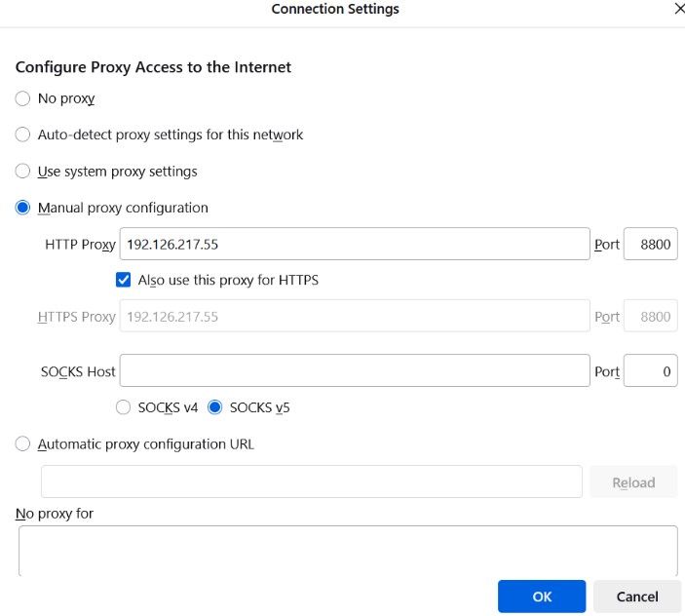Click the SOCKS Host Port field
This screenshot has height=616, width=685.
pos(651,371)
